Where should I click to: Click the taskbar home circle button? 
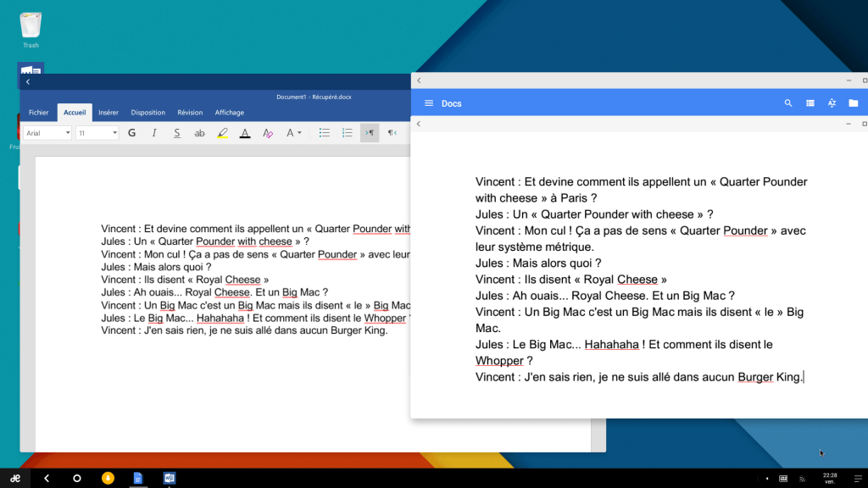pyautogui.click(x=77, y=478)
